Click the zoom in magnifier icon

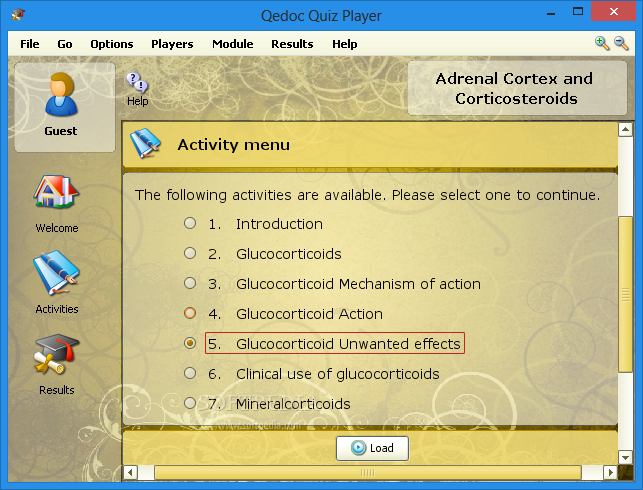click(x=602, y=43)
